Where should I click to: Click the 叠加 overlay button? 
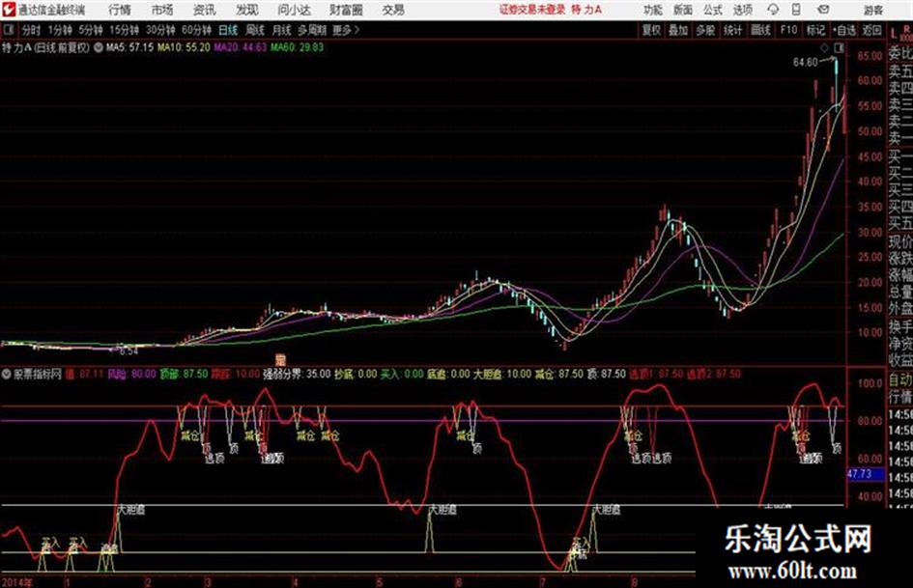point(678,30)
